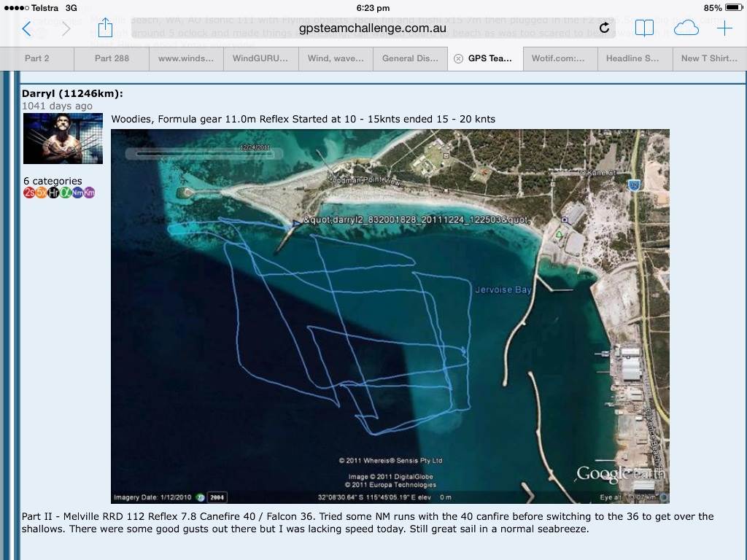Open a new tab with the plus icon

[724, 28]
